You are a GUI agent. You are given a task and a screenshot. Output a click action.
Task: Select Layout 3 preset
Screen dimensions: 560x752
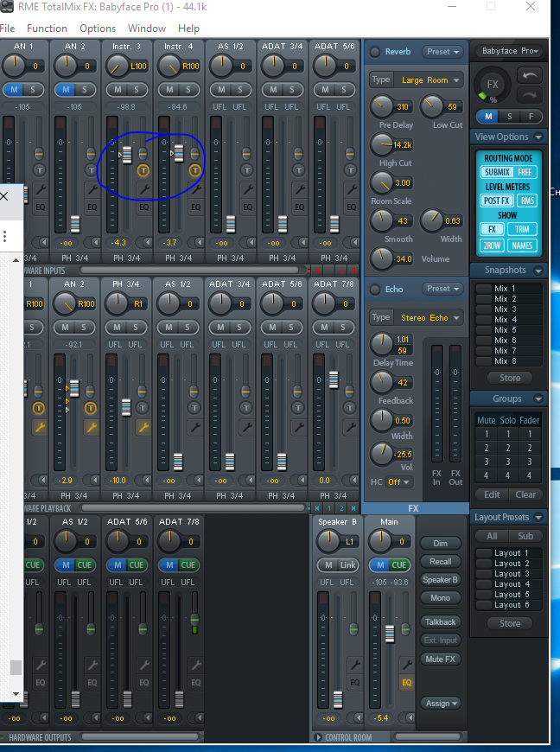pos(508,574)
